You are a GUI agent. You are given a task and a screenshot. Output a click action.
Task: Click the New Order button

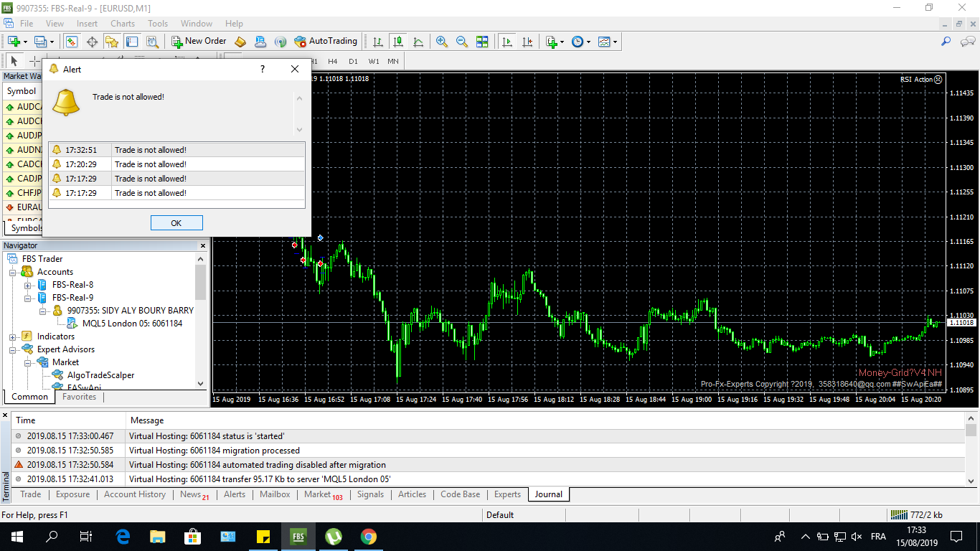click(199, 42)
